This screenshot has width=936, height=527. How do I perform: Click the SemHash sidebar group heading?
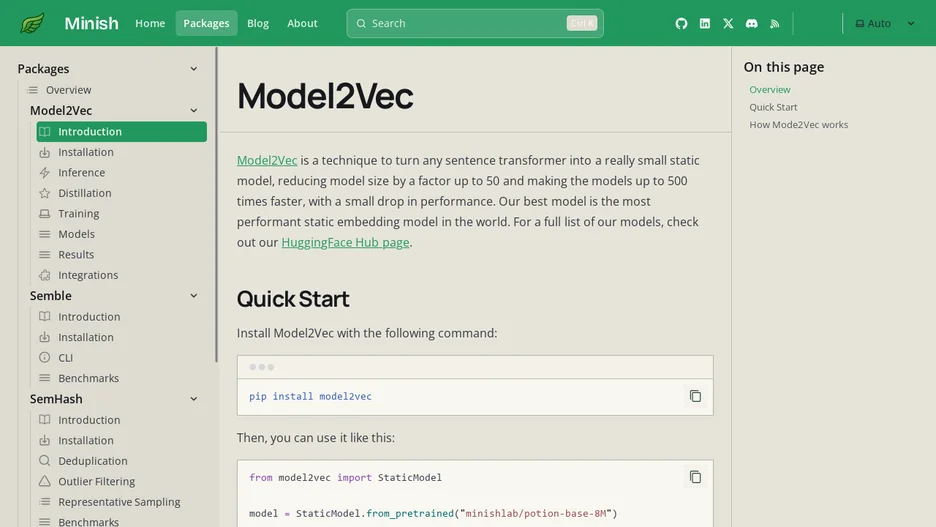[x=56, y=399]
